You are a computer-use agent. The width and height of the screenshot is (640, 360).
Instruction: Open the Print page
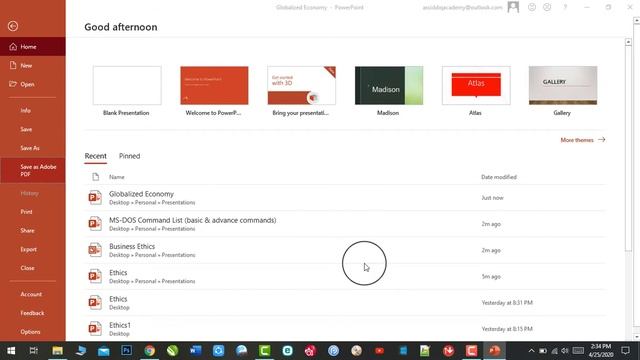tap(33, 211)
